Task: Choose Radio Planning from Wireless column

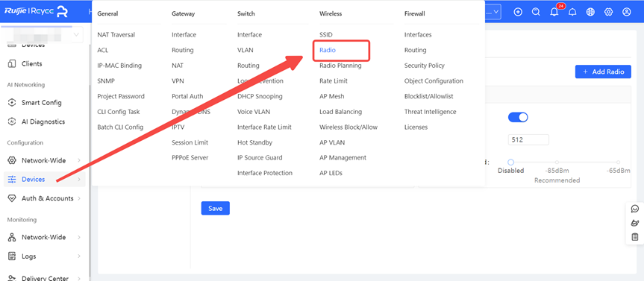Action: 340,66
